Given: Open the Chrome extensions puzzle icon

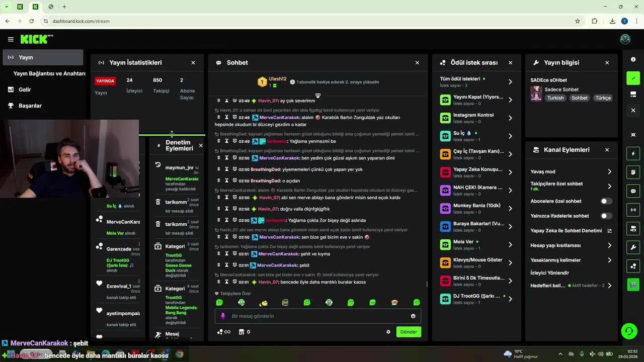Looking at the screenshot, I should [595, 21].
